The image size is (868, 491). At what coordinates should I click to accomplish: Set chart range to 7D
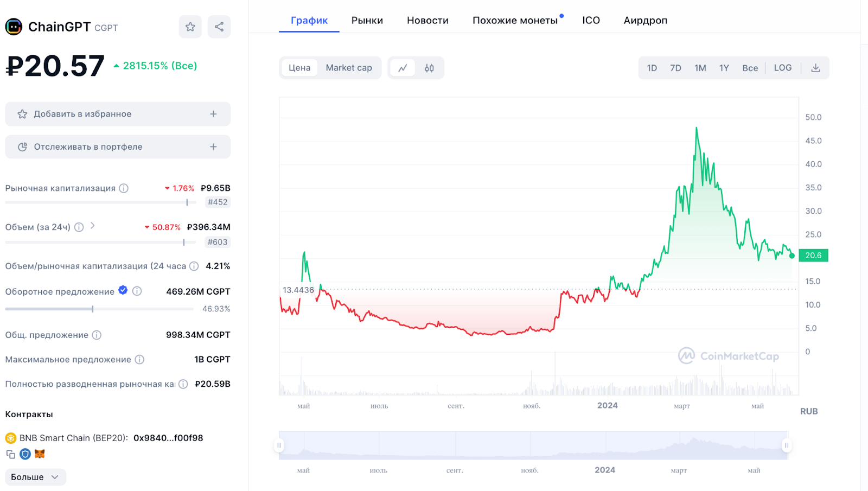tap(675, 68)
